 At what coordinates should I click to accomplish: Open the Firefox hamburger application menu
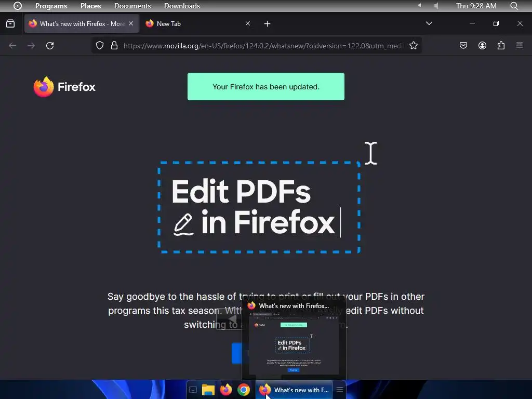tap(520, 45)
